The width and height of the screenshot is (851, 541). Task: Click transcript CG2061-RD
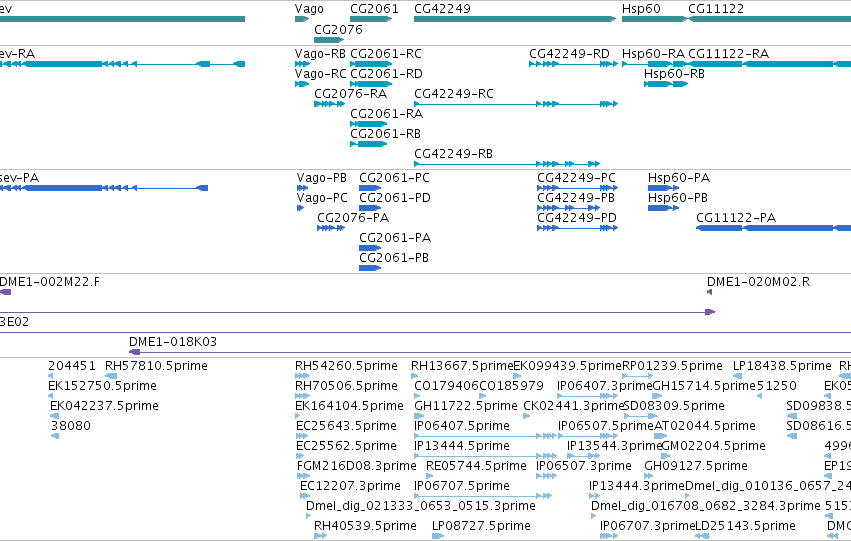tap(386, 74)
